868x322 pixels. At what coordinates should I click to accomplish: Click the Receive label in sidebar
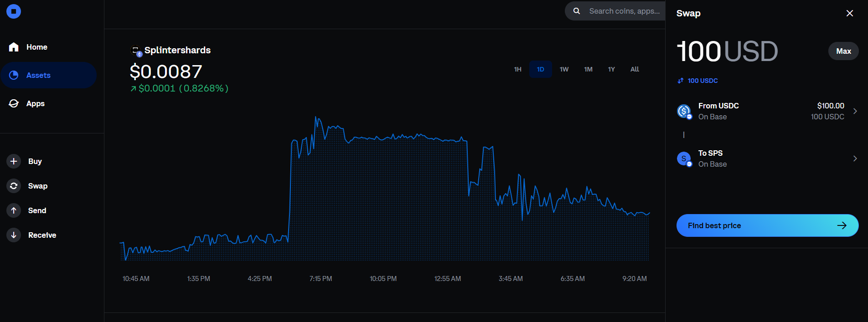(x=42, y=235)
